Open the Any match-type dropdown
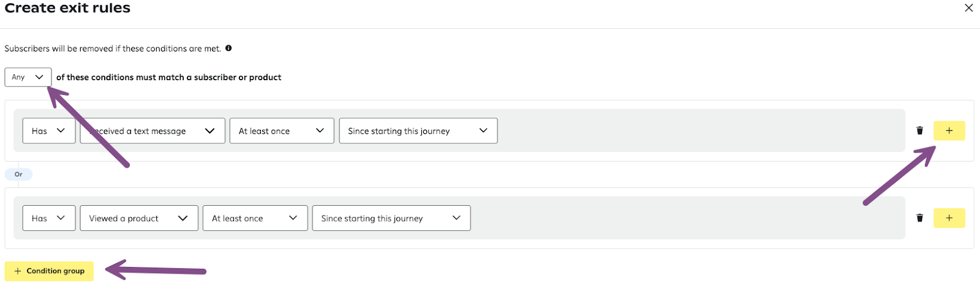 click(x=28, y=77)
